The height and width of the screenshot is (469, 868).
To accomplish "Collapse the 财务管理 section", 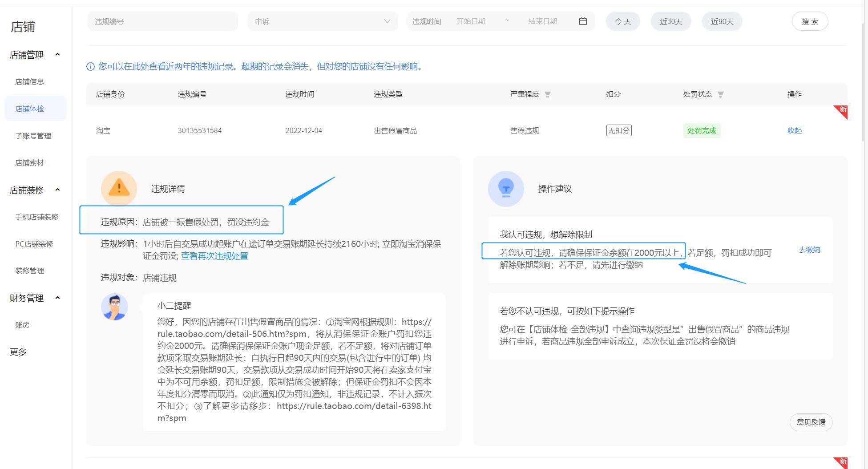I will pos(57,298).
